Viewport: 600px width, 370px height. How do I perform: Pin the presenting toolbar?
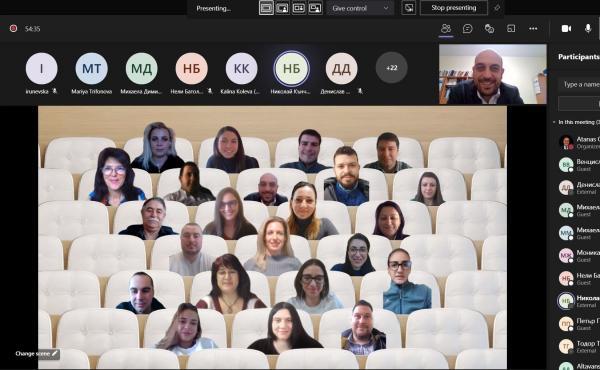coord(497,8)
